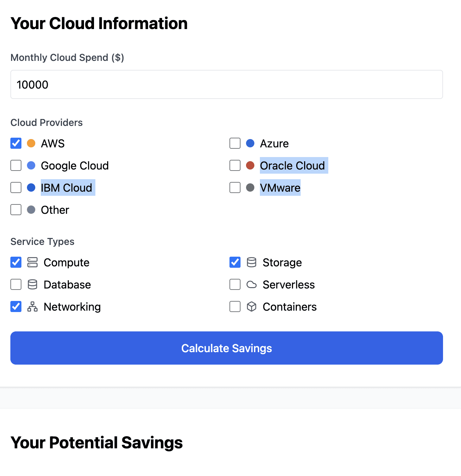The height and width of the screenshot is (476, 461).
Task: Click the Compute server icon
Action: [32, 262]
